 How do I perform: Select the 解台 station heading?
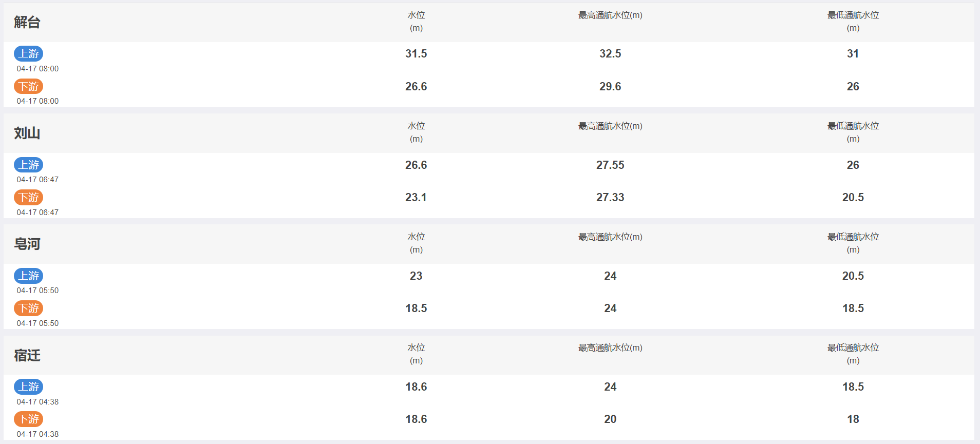(27, 22)
